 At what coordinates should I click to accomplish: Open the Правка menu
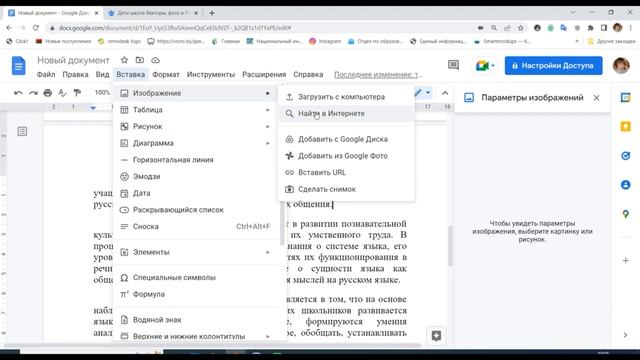[75, 75]
